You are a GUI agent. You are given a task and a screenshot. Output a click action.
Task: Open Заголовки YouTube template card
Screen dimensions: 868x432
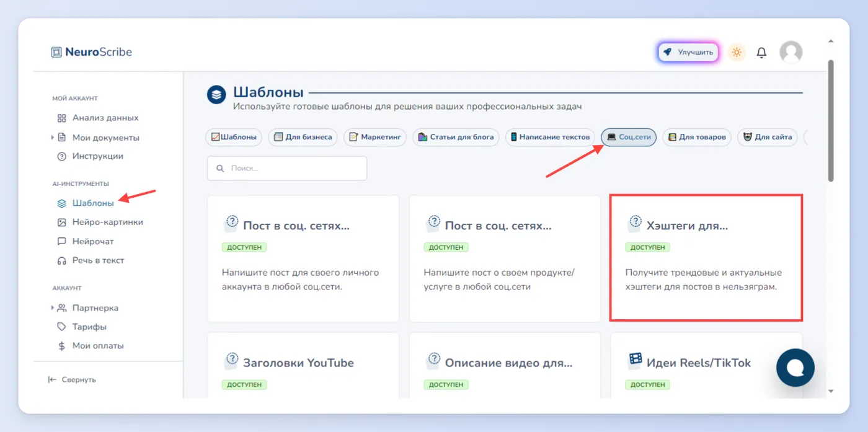click(x=303, y=365)
